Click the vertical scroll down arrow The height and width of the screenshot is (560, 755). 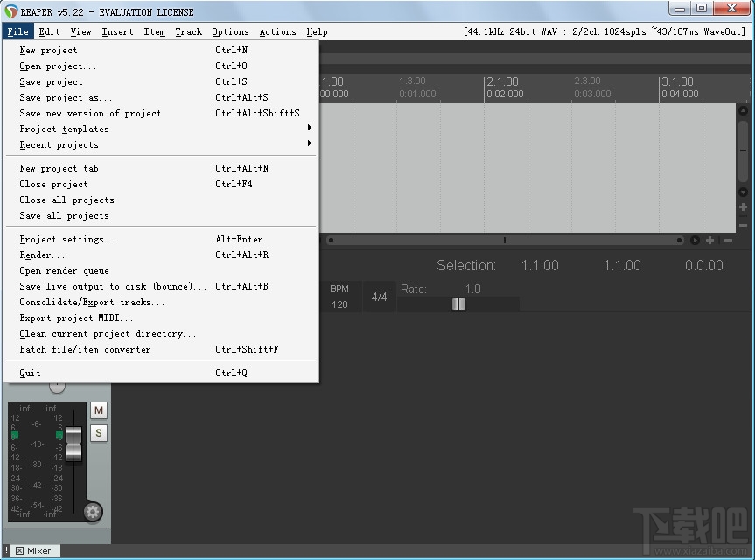click(x=743, y=192)
